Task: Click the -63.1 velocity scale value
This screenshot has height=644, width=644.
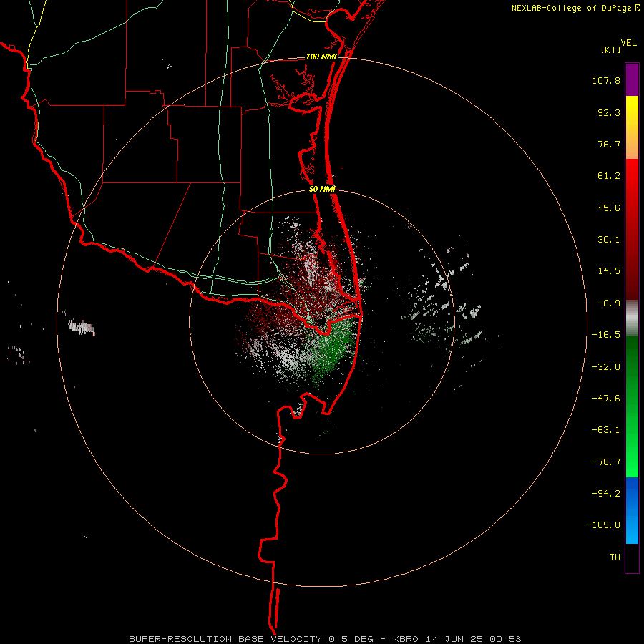Action: tap(606, 430)
